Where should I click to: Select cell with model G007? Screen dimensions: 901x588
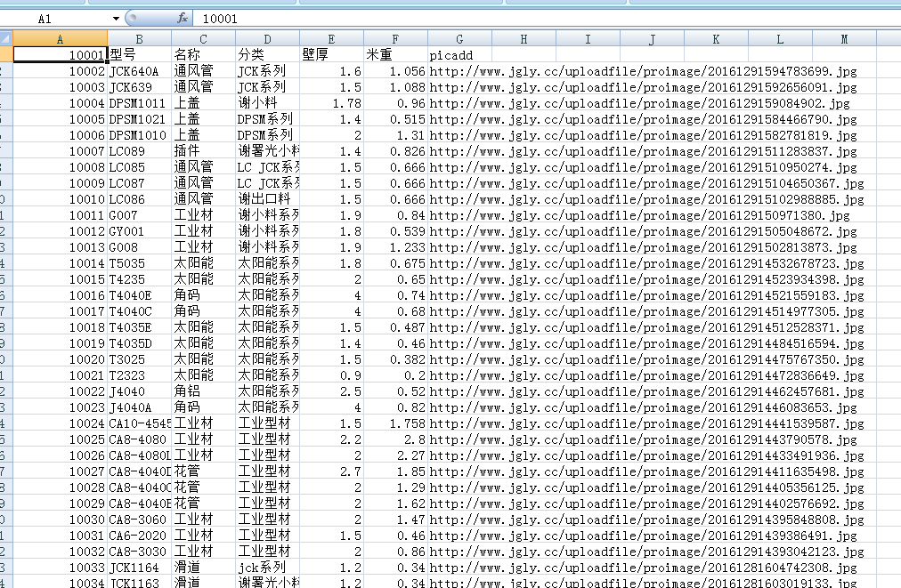coord(139,215)
